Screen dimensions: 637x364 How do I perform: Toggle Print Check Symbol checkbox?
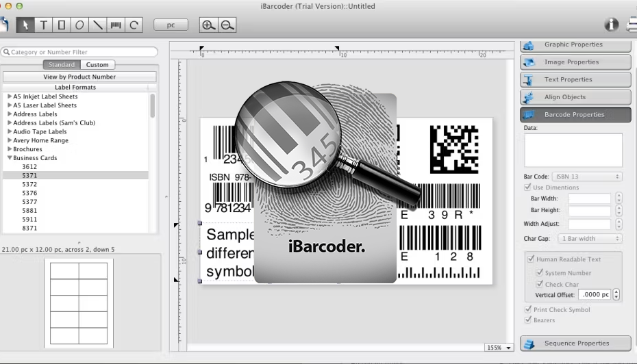pos(527,309)
